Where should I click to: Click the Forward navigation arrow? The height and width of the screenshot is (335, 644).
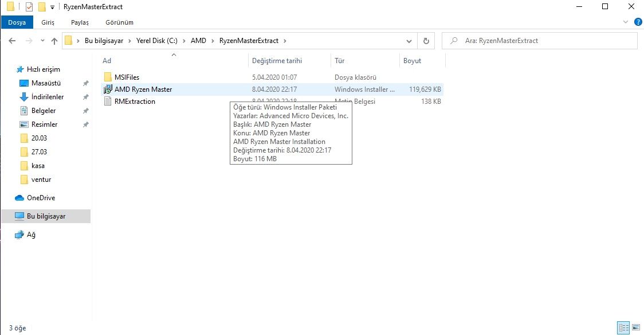(29, 41)
